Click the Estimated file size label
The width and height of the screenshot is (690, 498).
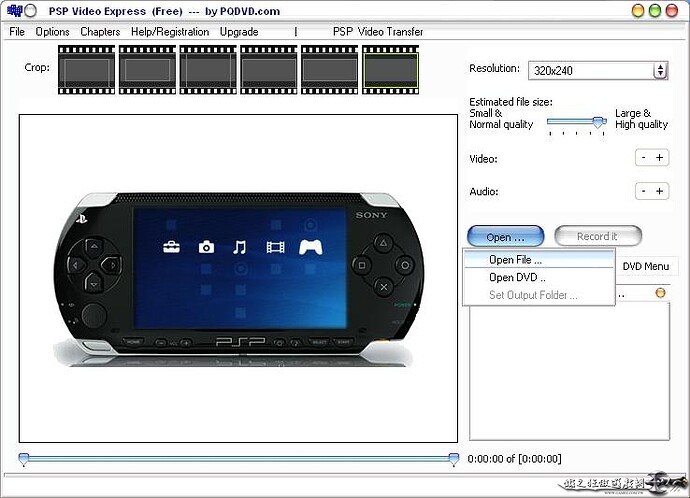coord(511,102)
